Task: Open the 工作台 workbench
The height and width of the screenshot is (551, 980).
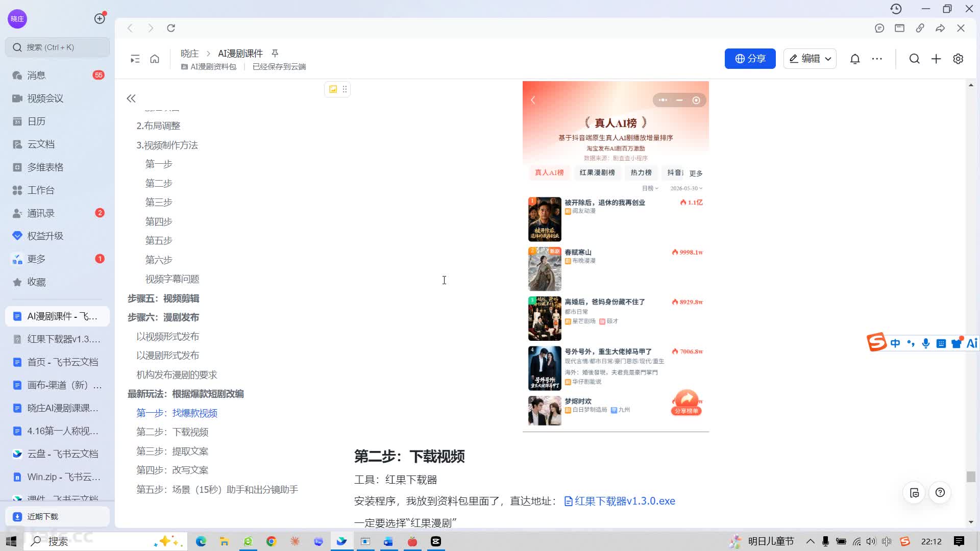Action: [57, 190]
